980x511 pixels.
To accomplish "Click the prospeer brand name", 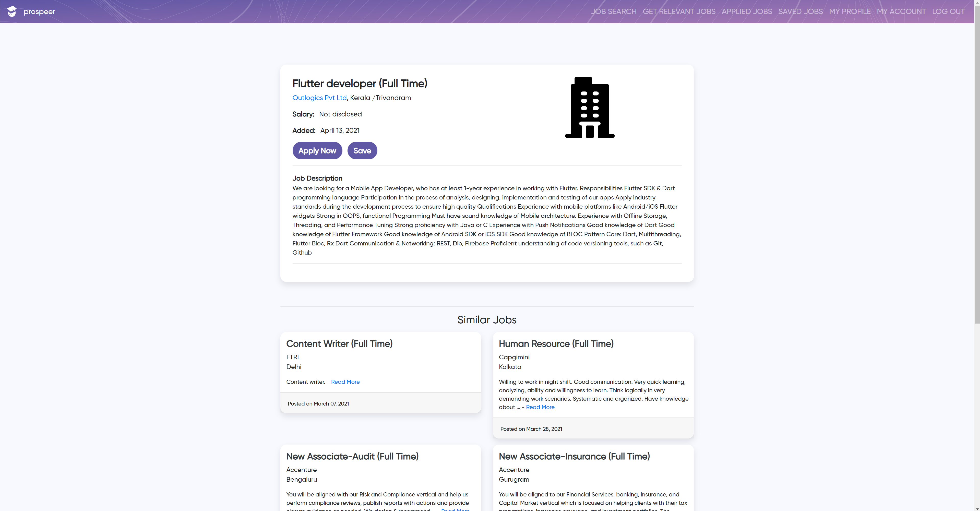I will click(x=39, y=12).
